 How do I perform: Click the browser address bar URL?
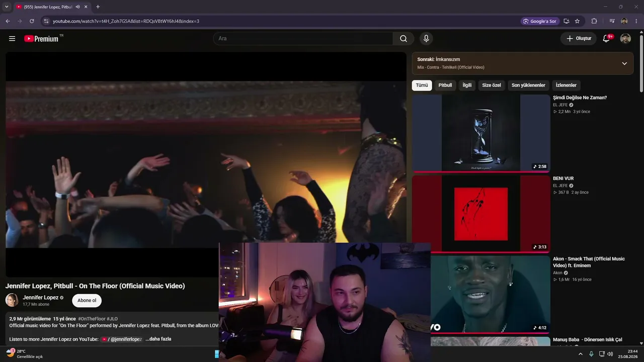[x=126, y=21]
